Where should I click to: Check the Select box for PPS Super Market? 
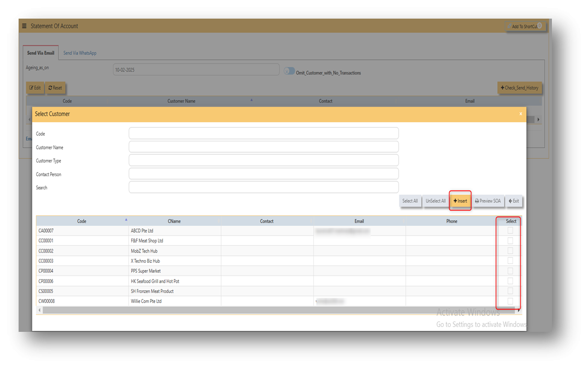click(x=510, y=271)
